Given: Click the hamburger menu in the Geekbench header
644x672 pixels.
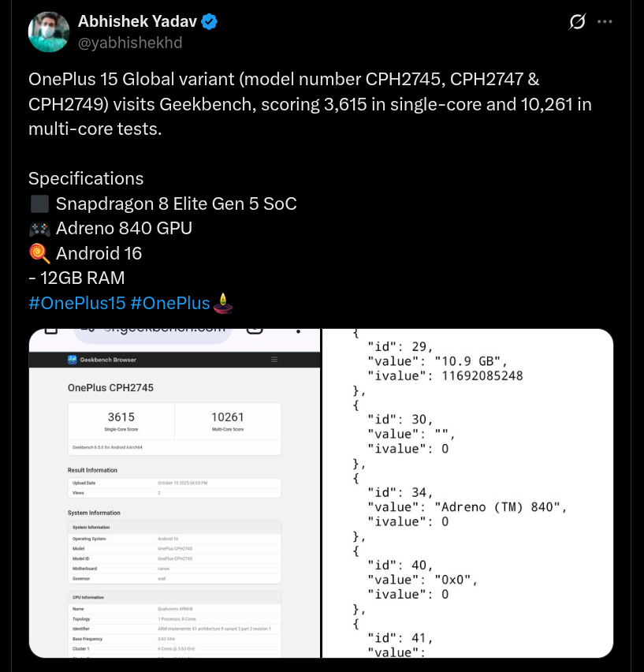Looking at the screenshot, I should 274,360.
